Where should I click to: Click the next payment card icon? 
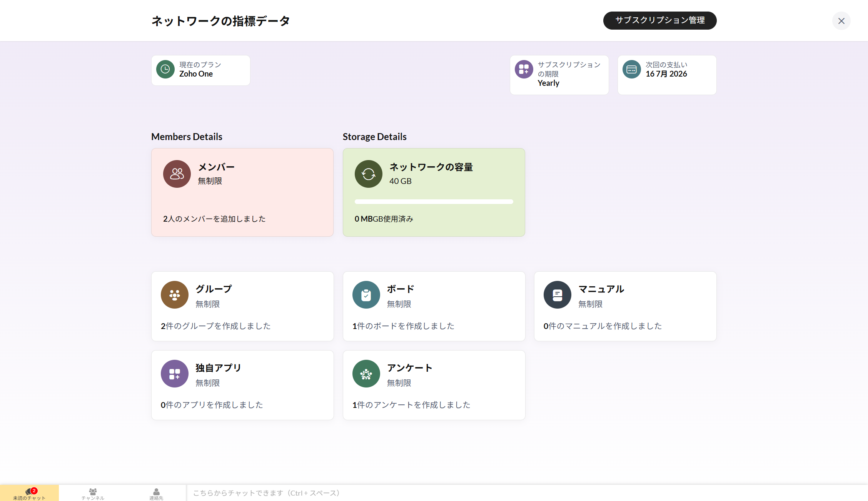point(631,69)
